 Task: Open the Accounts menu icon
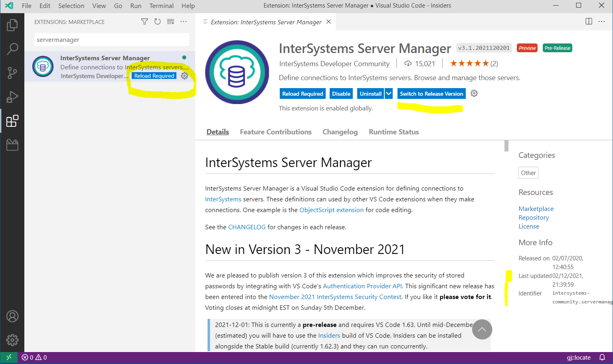pos(12,316)
